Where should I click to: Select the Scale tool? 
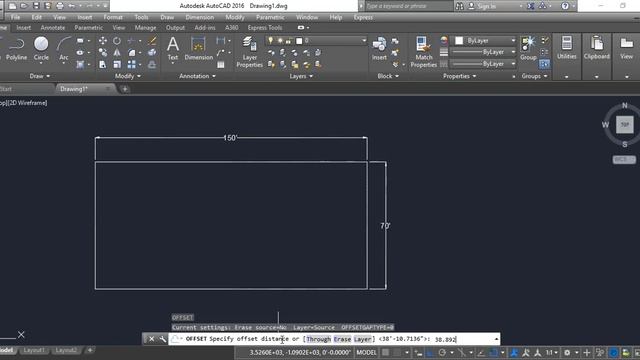click(117, 64)
